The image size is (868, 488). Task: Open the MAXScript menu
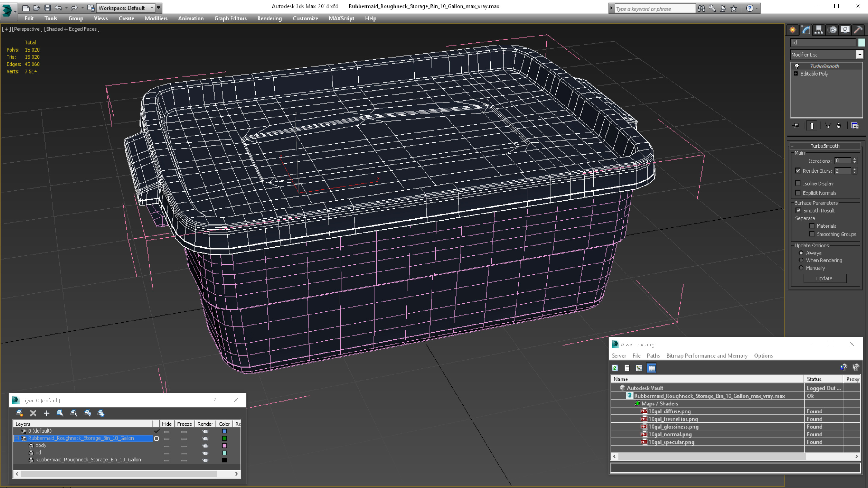341,18
